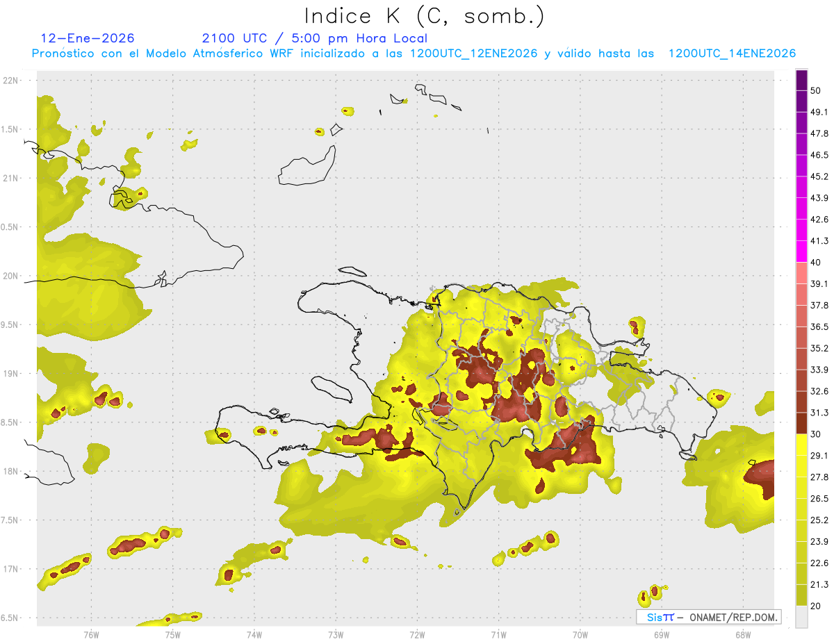Click the "70W" longitude label
Viewport: 834px width, 644px height.
(x=580, y=635)
